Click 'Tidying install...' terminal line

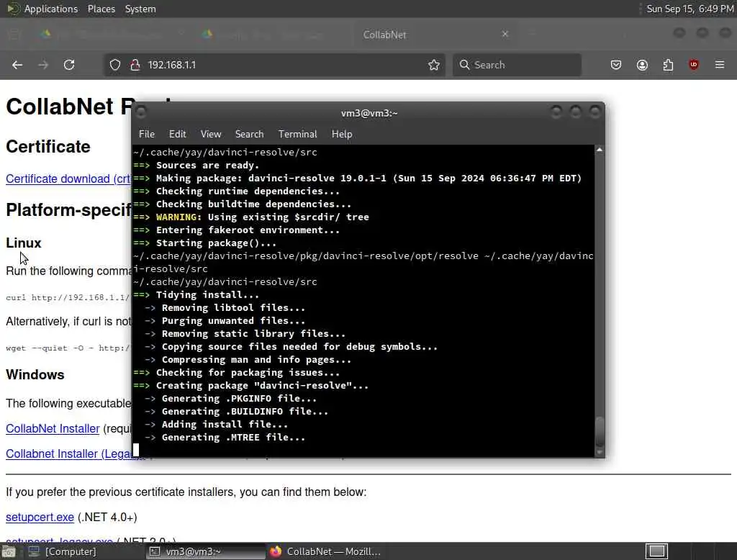pos(207,295)
